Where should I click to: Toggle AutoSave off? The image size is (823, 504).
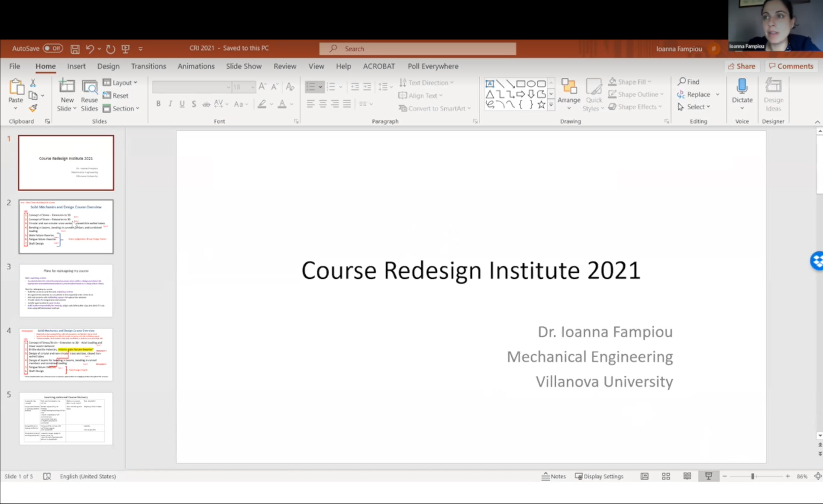coord(53,48)
